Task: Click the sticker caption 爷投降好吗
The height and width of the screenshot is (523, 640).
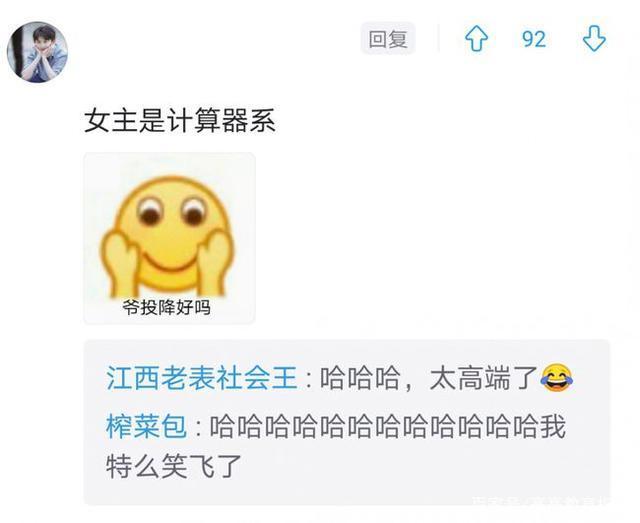Action: point(167,307)
